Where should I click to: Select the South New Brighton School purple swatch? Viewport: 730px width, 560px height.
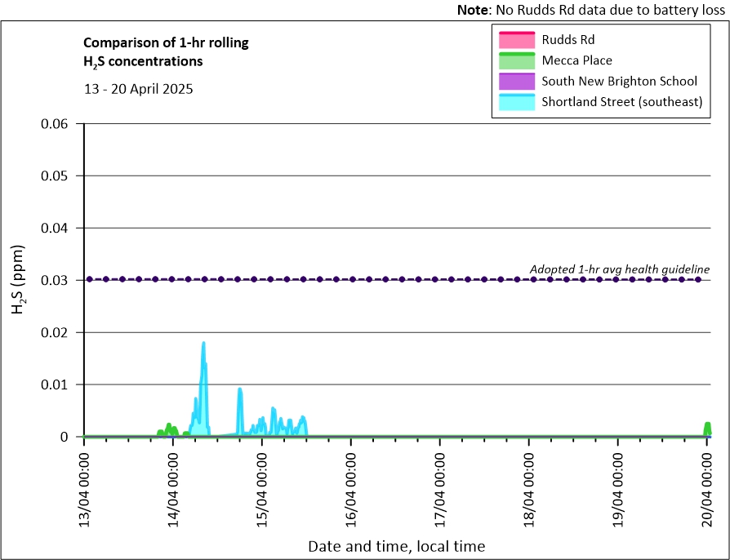coord(514,81)
